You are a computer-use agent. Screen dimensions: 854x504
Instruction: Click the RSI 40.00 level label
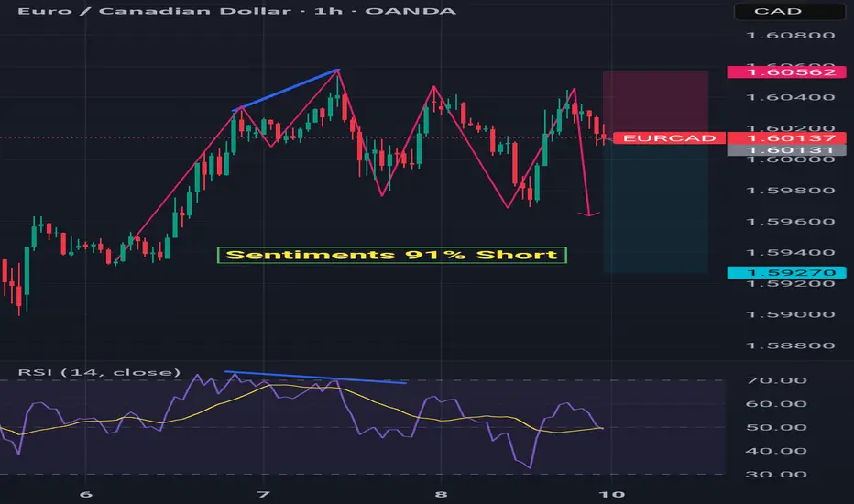(776, 451)
